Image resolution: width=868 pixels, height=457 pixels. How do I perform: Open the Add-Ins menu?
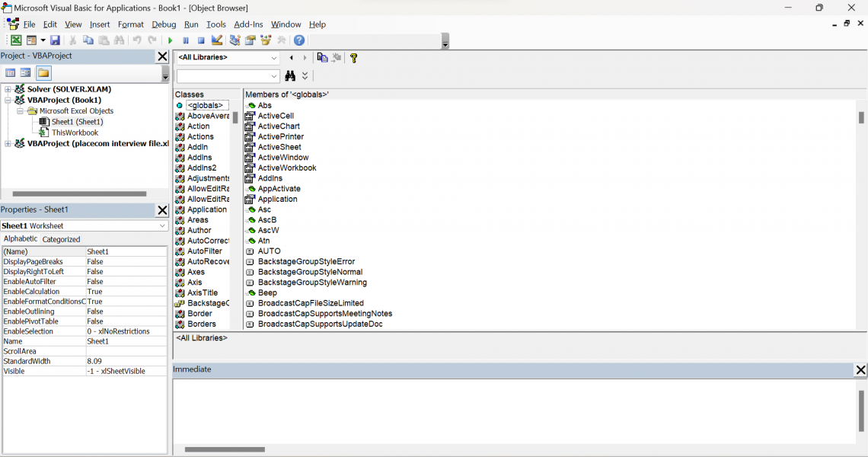[x=248, y=24]
